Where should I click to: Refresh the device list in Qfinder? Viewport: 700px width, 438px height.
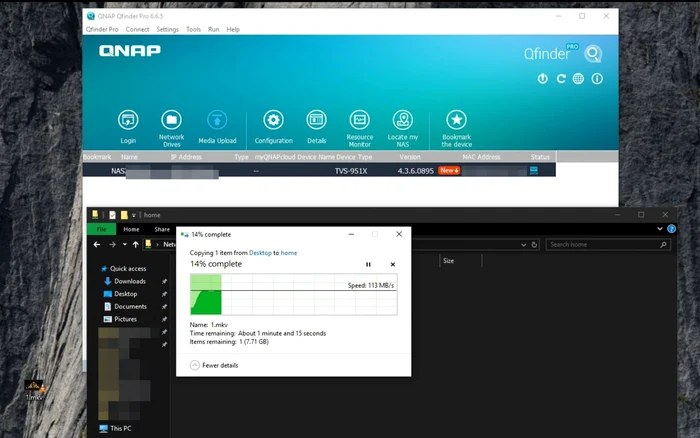pyautogui.click(x=561, y=79)
